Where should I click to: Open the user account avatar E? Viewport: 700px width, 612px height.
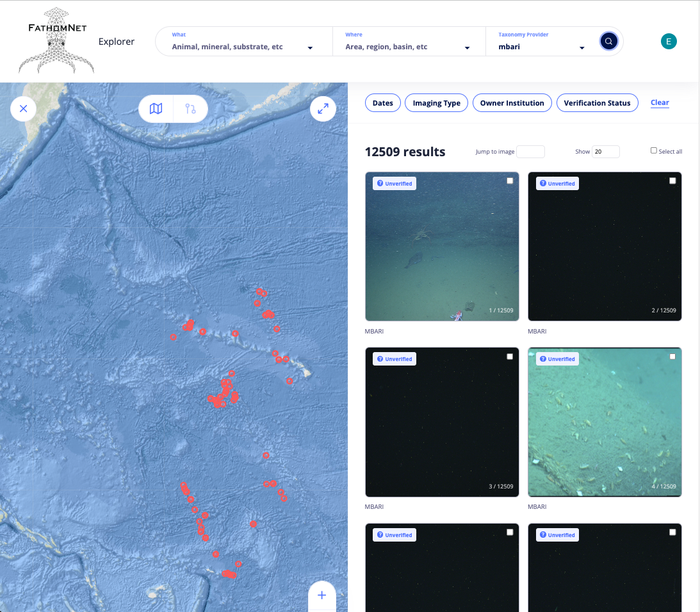click(669, 42)
